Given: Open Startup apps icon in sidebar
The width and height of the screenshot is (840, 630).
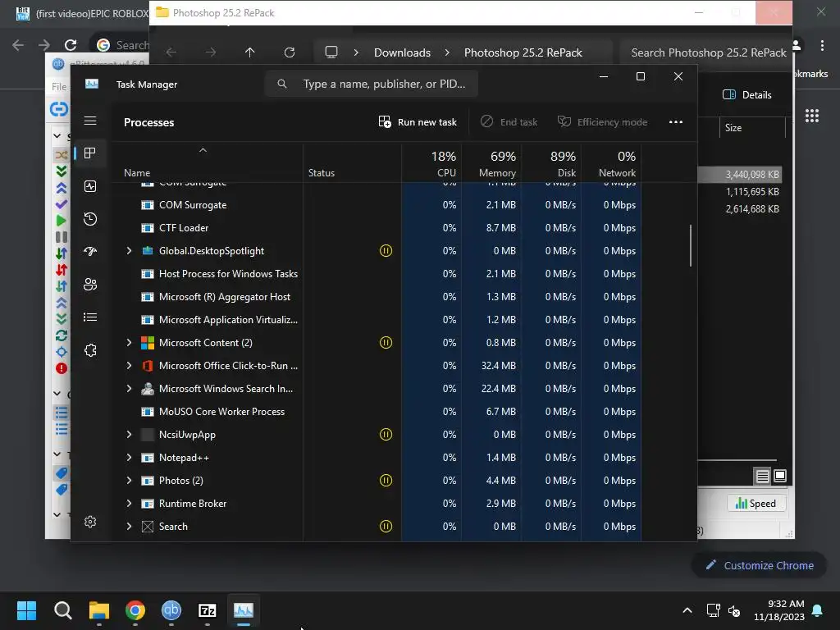Looking at the screenshot, I should pos(90,251).
